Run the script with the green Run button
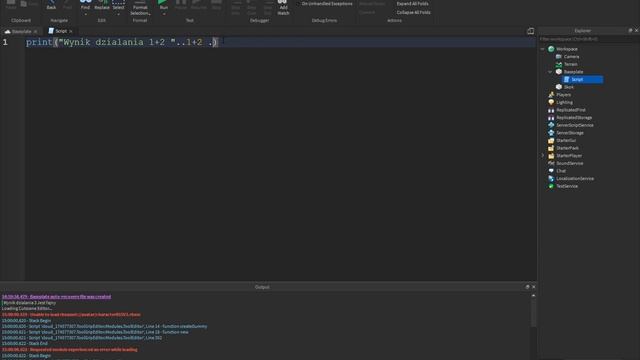640x360 pixels. [x=163, y=5]
